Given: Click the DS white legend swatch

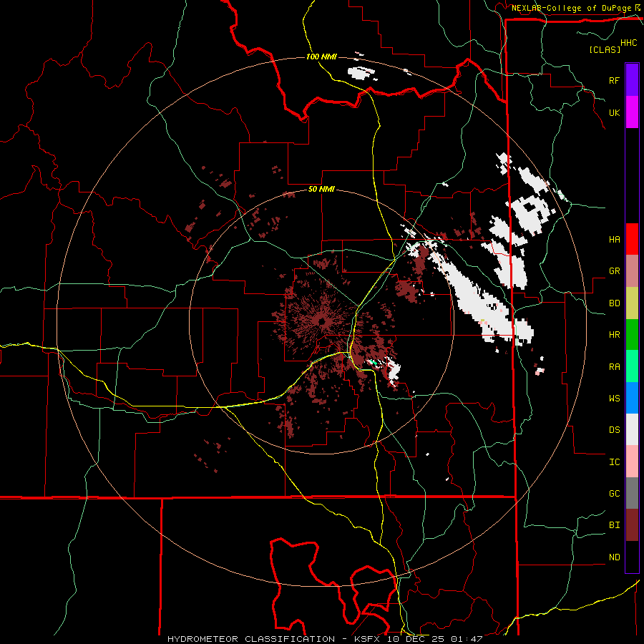Looking at the screenshot, I should pyautogui.click(x=632, y=429).
